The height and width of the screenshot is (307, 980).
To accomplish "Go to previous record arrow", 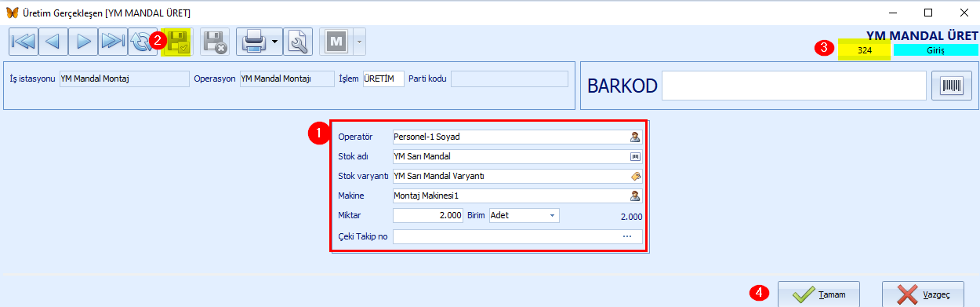I will click(53, 42).
